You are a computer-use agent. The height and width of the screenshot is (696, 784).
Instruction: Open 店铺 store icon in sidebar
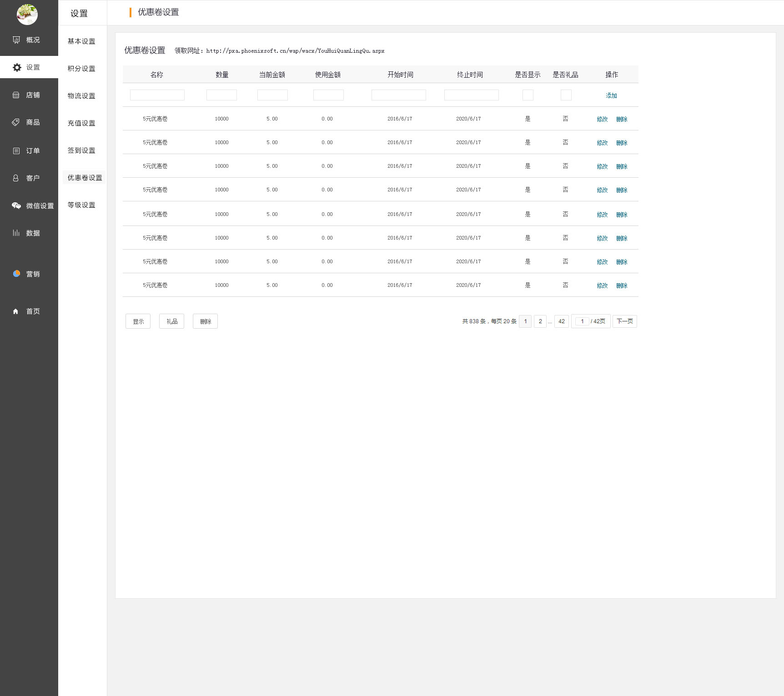click(16, 95)
